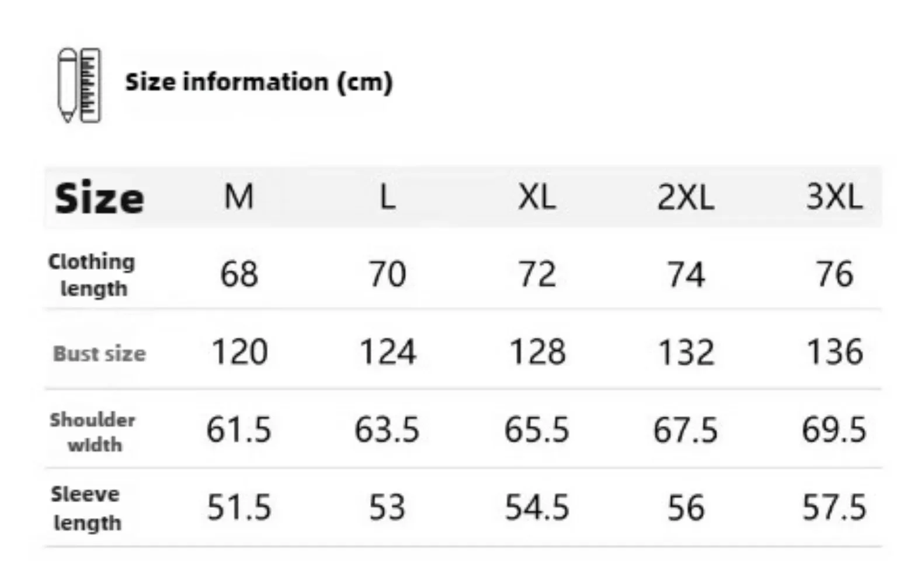924x584 pixels.
Task: Select the Size header cell
Action: pyautogui.click(x=99, y=198)
